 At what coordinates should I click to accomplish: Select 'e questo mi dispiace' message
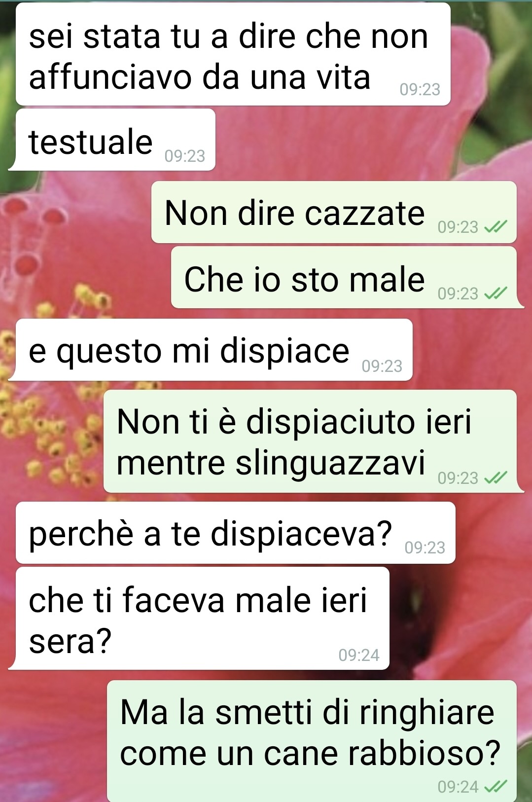tap(211, 350)
